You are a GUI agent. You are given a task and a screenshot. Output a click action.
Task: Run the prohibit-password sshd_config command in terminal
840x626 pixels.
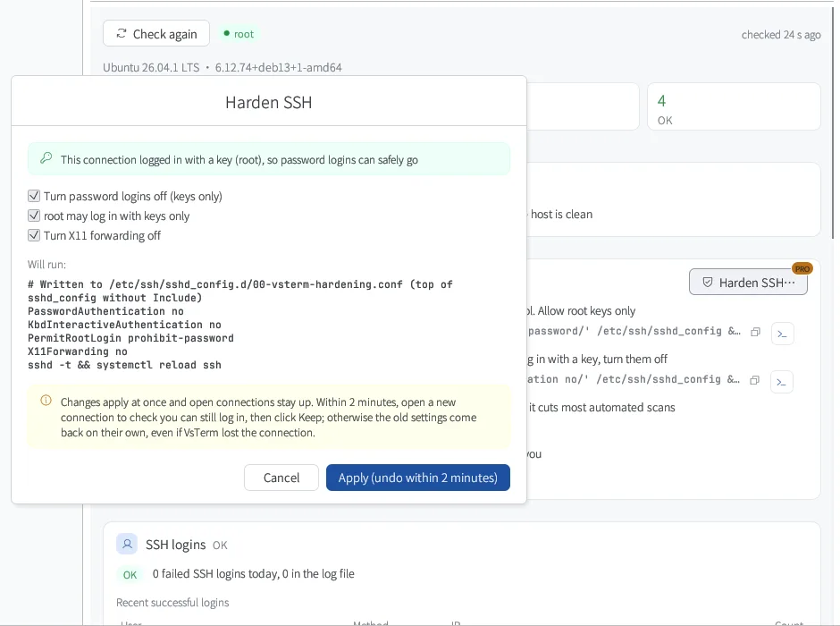pyautogui.click(x=782, y=334)
